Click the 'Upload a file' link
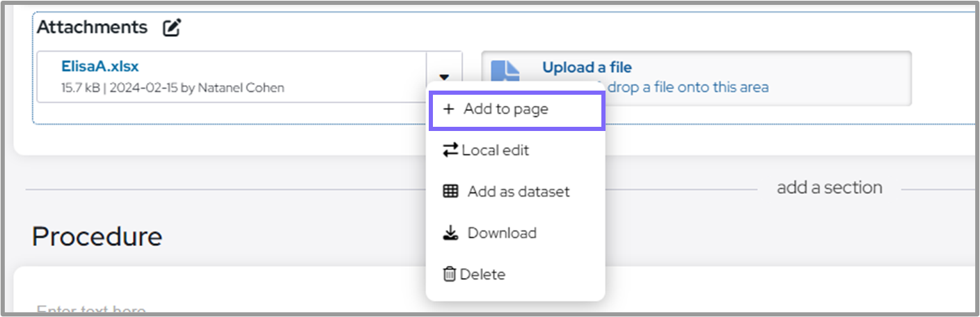Viewport: 980px width, 317px height. (x=587, y=68)
